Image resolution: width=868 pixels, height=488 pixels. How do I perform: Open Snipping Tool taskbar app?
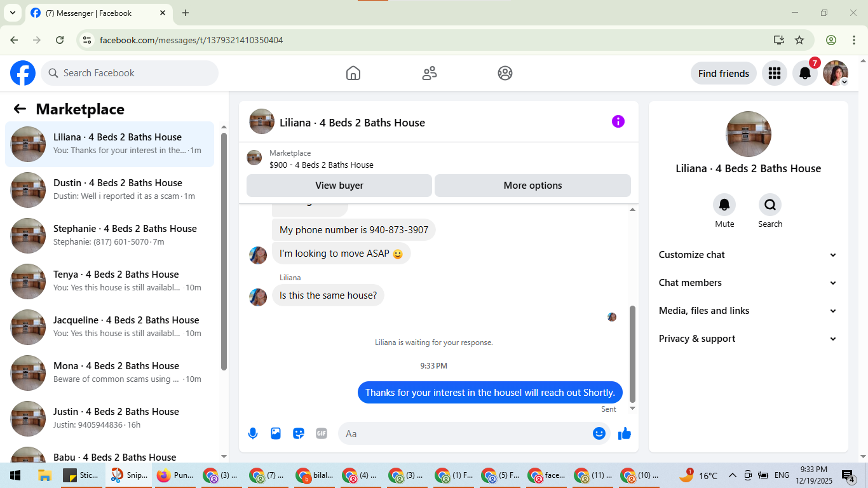coord(129,475)
